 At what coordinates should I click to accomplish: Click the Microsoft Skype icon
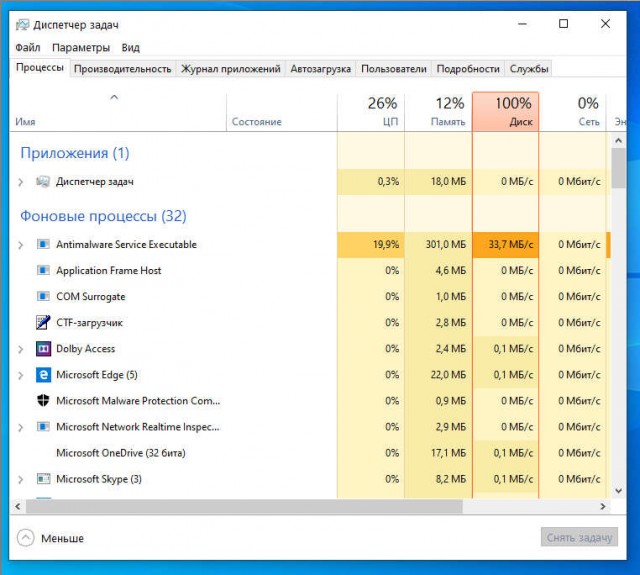point(43,479)
